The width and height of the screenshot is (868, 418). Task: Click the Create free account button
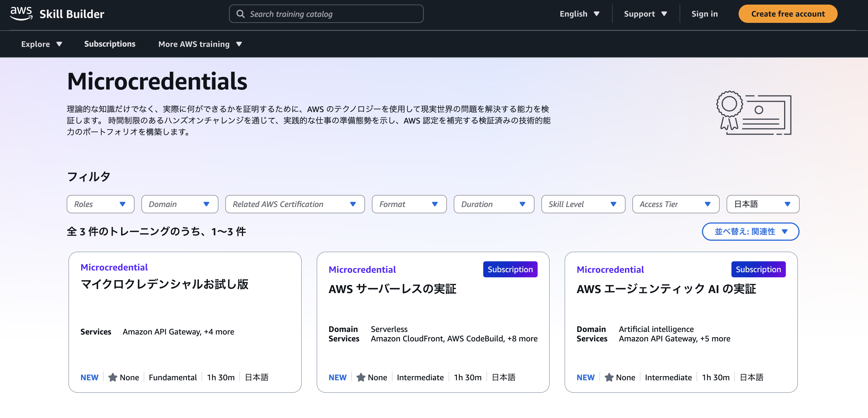pyautogui.click(x=788, y=13)
